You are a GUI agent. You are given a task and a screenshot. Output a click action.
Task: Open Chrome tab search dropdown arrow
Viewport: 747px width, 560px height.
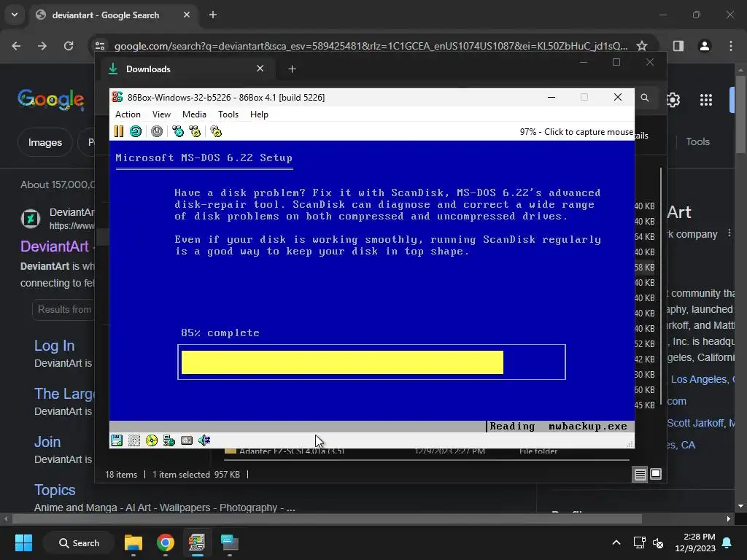(x=15, y=15)
